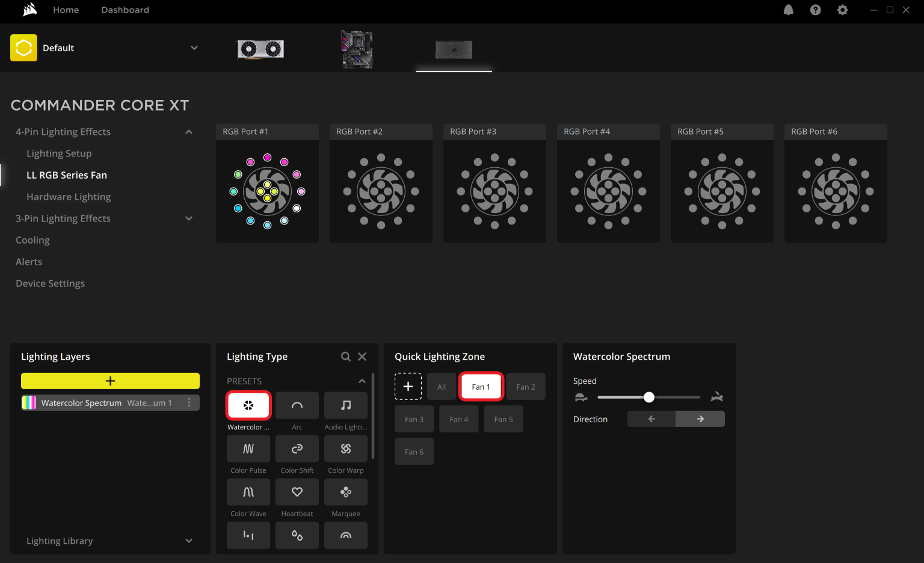Open Hardware Lighting
The image size is (924, 563).
point(69,197)
